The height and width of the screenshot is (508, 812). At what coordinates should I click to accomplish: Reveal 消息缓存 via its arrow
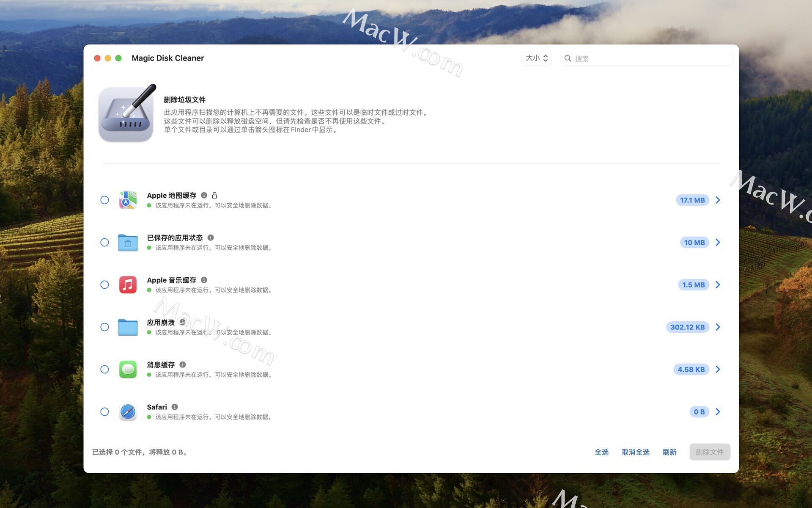click(718, 369)
